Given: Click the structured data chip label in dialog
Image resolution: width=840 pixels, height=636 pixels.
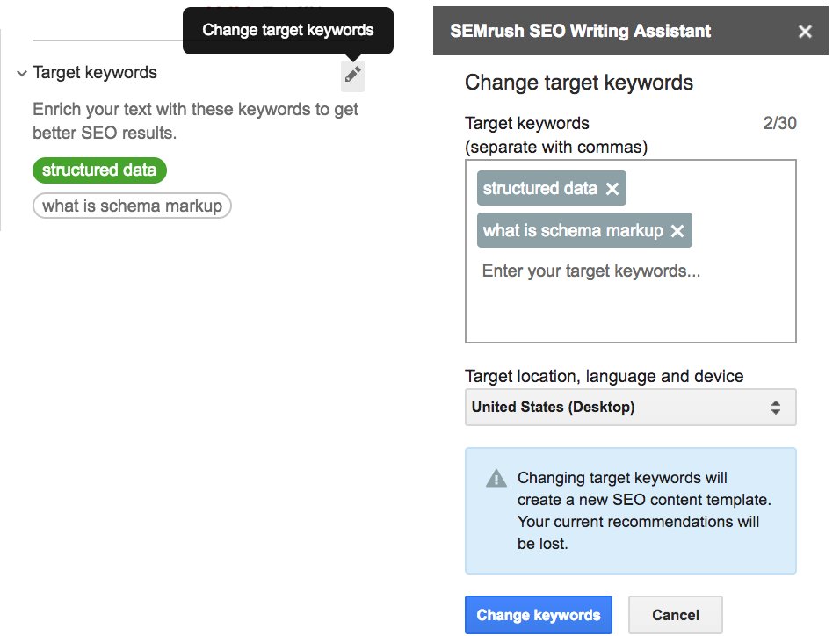Looking at the screenshot, I should 540,189.
